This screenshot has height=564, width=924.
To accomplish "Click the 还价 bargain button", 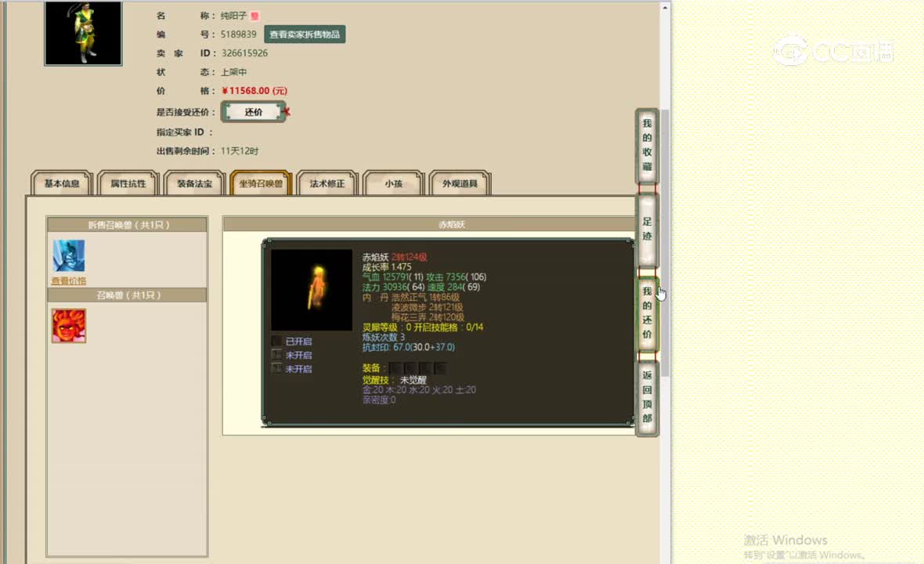I will [254, 112].
